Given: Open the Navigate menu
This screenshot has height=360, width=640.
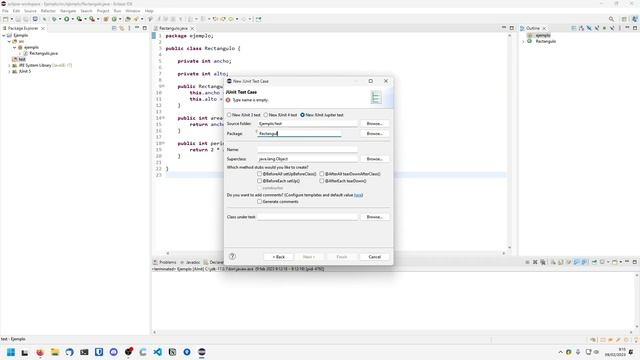Looking at the screenshot, I should pos(68,11).
